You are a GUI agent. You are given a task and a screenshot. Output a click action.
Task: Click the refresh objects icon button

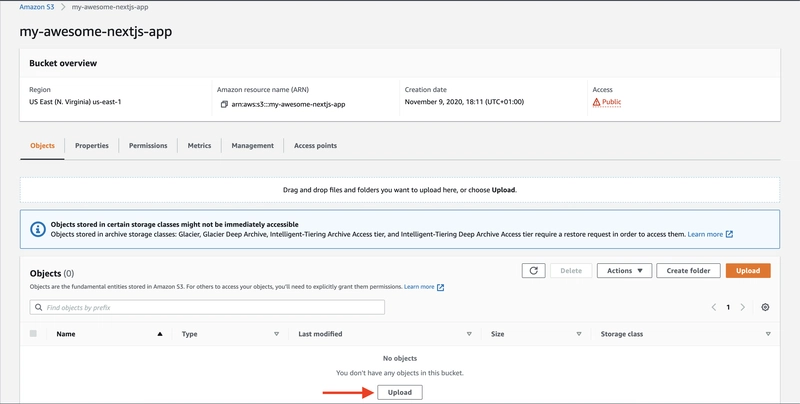(x=534, y=270)
